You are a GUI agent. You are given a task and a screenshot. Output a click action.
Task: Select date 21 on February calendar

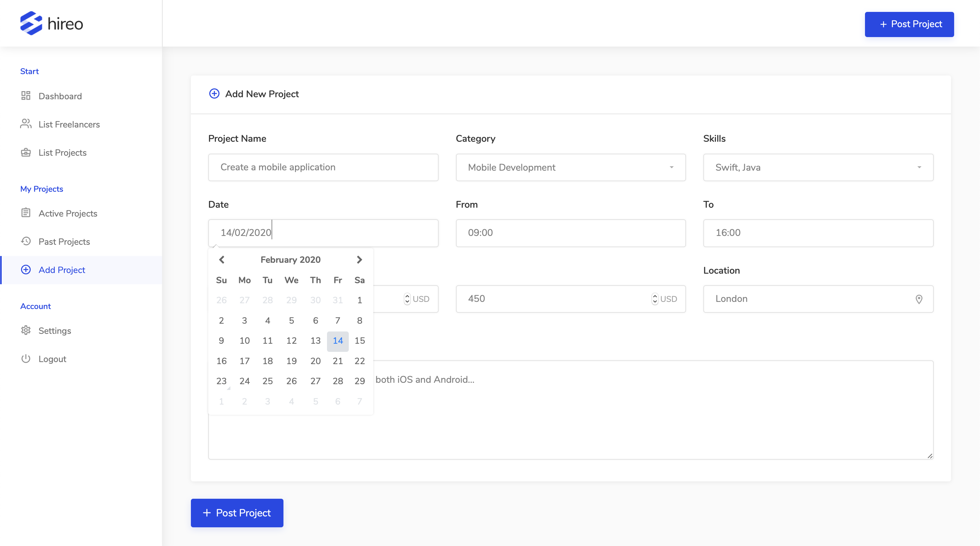337,361
